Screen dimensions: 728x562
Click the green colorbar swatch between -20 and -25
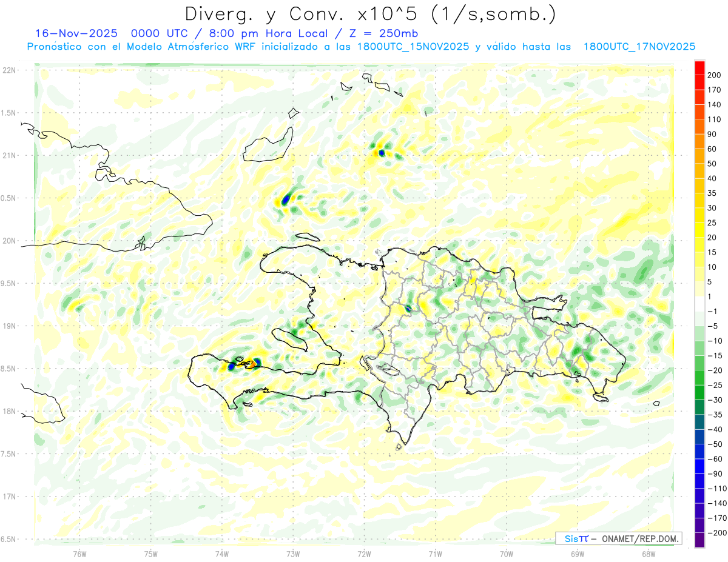coord(699,378)
